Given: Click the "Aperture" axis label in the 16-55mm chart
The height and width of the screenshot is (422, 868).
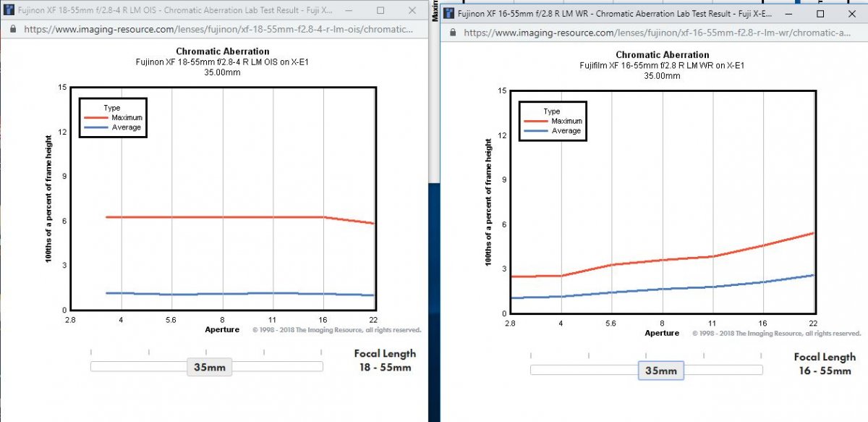Looking at the screenshot, I should click(x=662, y=333).
